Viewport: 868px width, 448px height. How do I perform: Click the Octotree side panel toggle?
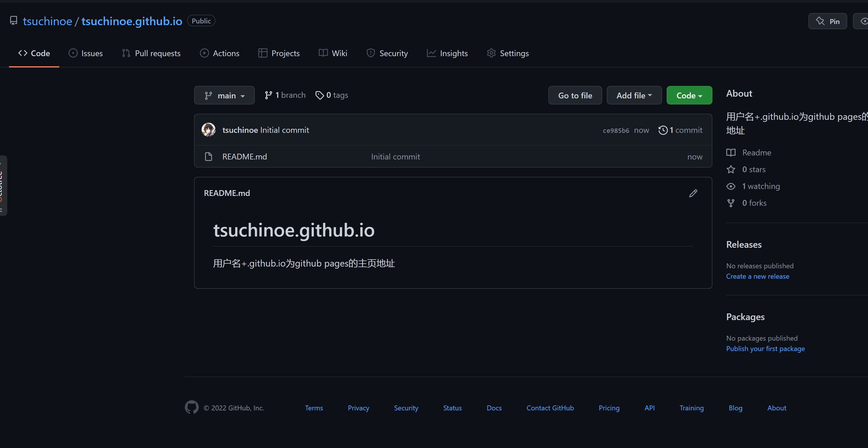[x=3, y=186]
